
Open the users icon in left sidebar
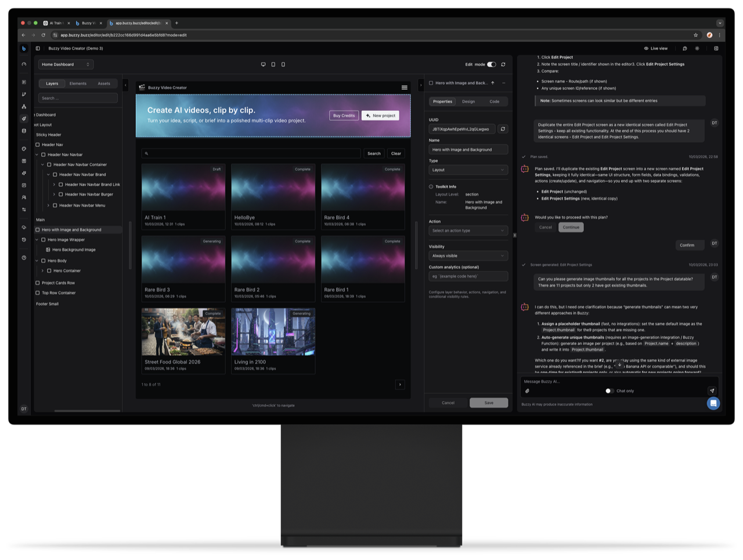click(x=24, y=197)
